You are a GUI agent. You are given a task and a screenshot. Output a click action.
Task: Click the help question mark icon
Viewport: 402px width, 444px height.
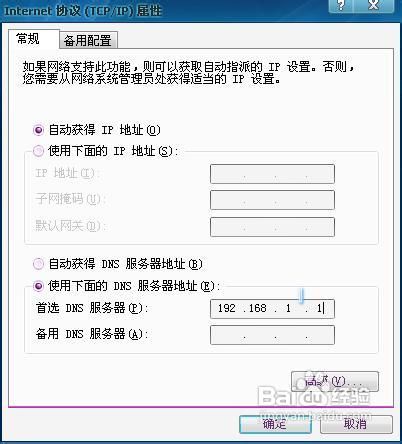(x=342, y=5)
